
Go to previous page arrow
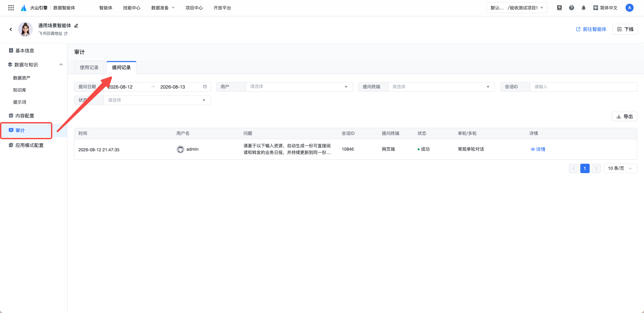[574, 168]
